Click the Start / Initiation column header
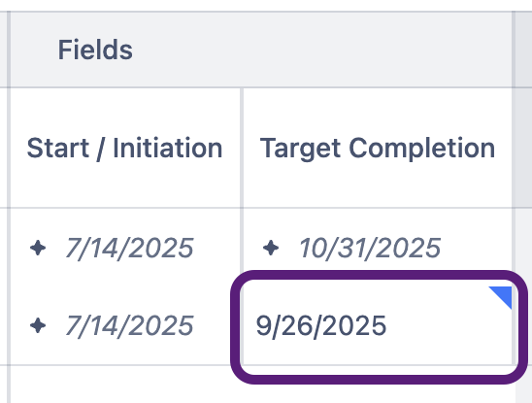Viewport: 532px width, 403px height. point(124,149)
